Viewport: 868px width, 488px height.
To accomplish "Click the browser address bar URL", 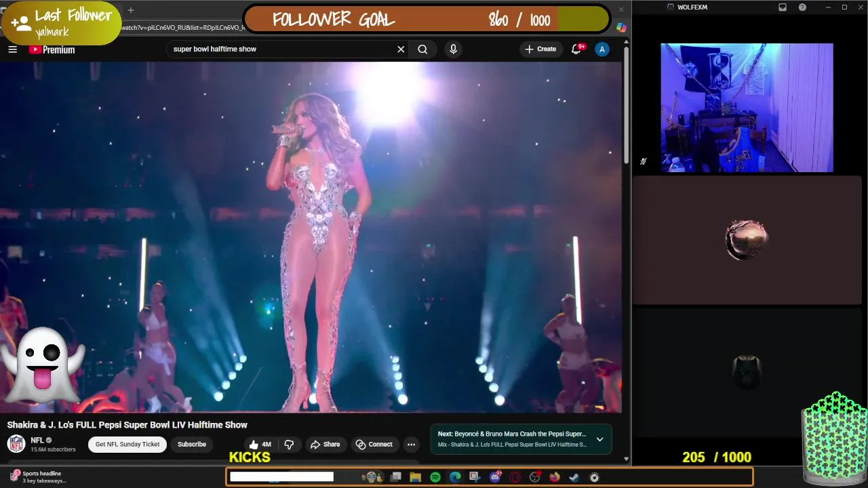I will coord(183,28).
